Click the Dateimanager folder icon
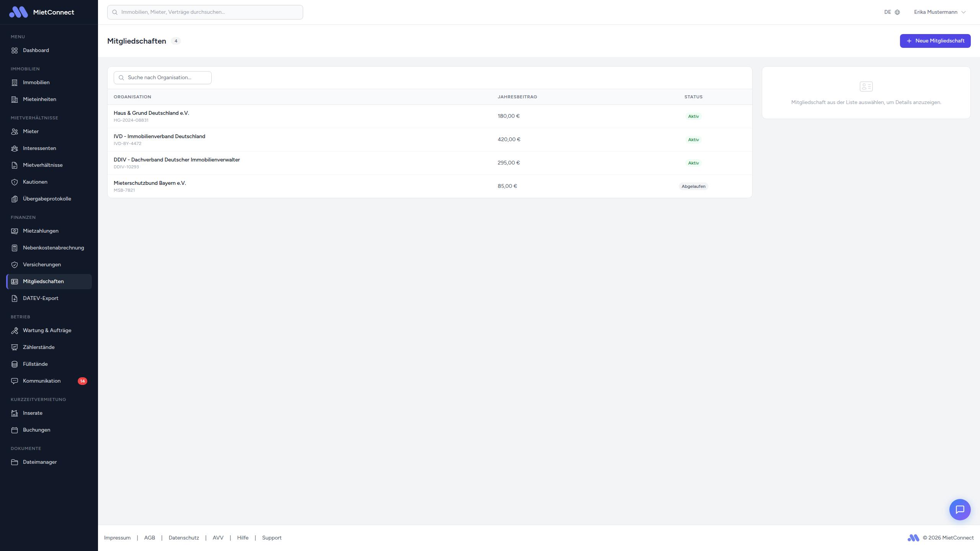 click(15, 462)
